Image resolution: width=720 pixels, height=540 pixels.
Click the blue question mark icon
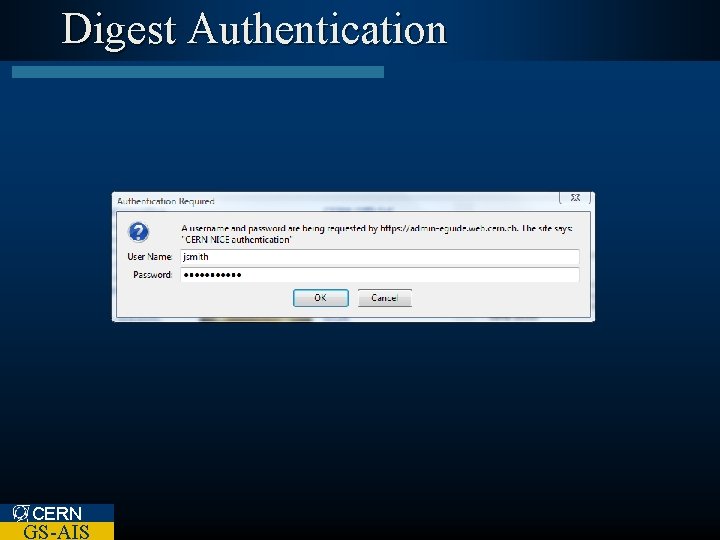138,232
